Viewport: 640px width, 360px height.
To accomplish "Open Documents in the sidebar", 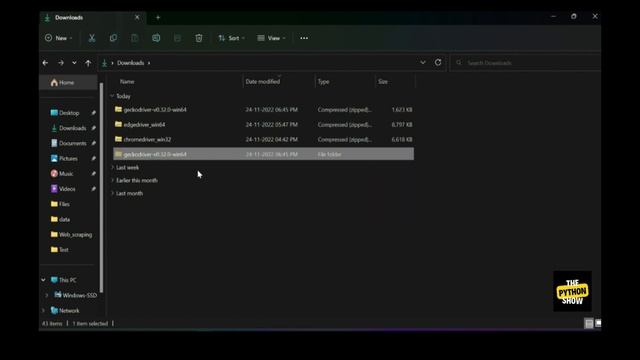I will pos(72,143).
